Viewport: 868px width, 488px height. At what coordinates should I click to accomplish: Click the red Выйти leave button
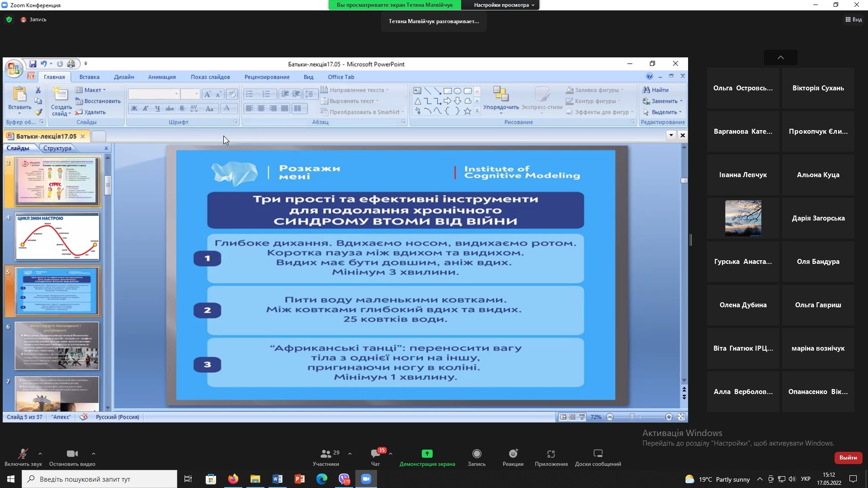click(848, 457)
